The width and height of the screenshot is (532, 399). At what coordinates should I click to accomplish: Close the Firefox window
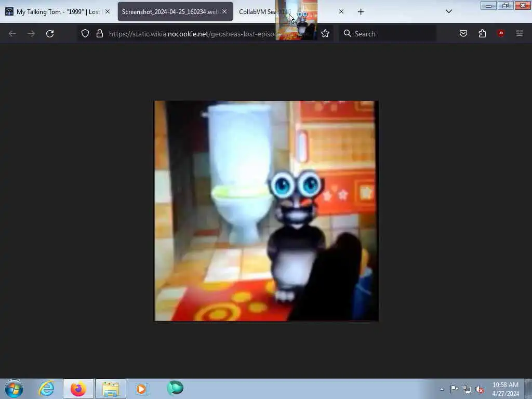coord(523,6)
